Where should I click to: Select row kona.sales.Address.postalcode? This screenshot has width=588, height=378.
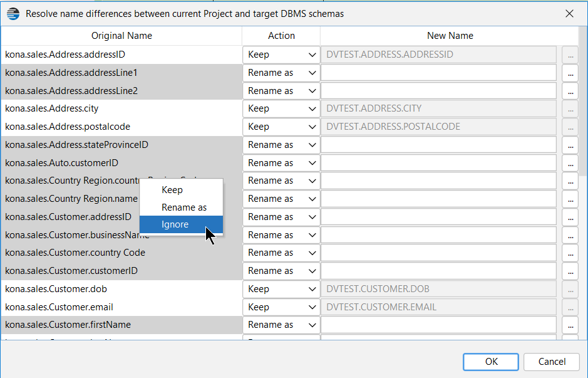(121, 127)
